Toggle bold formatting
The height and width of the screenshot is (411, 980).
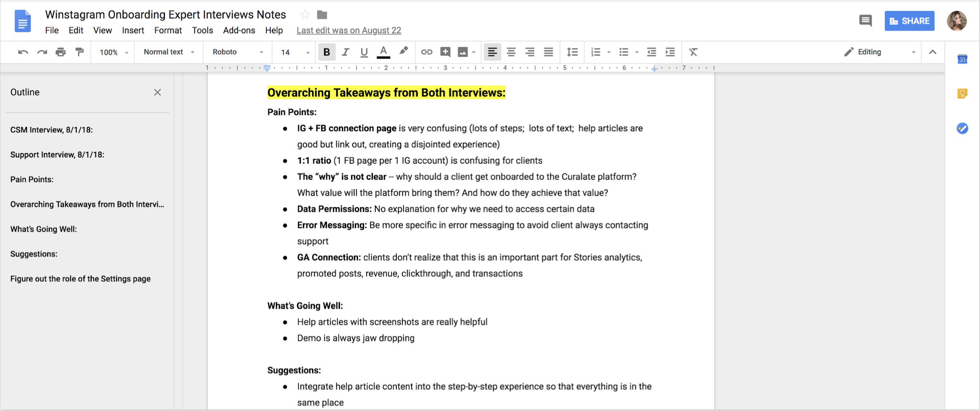(326, 52)
